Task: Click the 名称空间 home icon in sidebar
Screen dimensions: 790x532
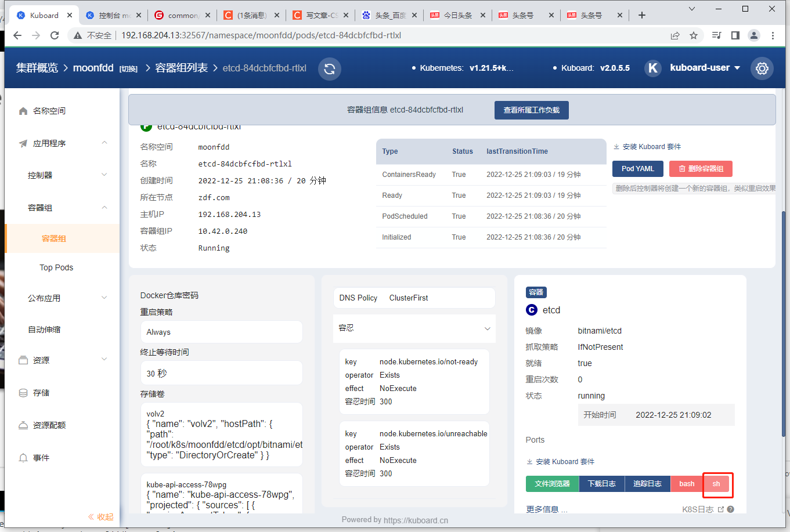Action: coord(23,111)
